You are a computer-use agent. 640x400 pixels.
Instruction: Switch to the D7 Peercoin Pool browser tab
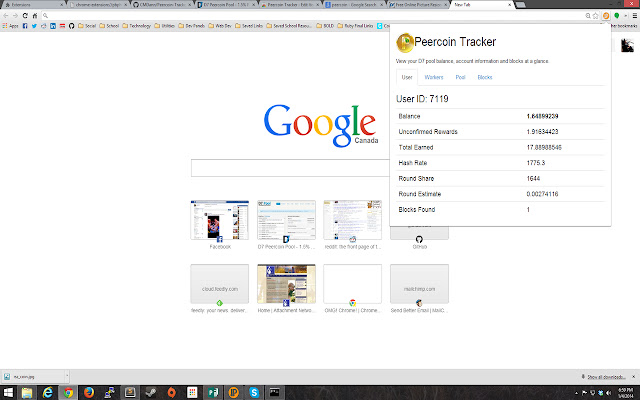pos(226,4)
